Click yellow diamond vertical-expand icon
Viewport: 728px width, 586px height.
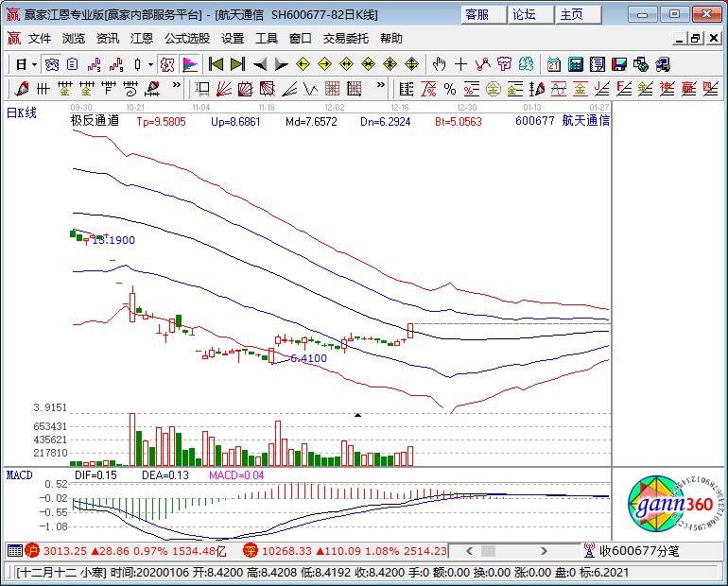pyautogui.click(x=412, y=64)
